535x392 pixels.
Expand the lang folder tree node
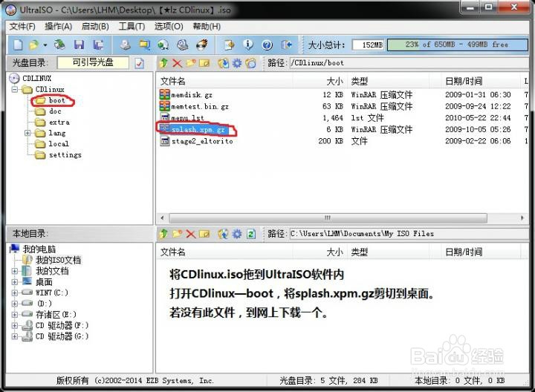[27, 133]
